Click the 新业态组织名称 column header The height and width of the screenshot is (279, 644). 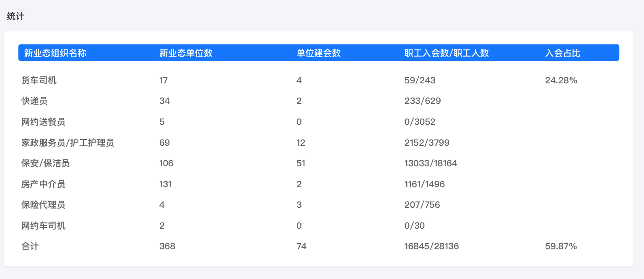tap(55, 53)
